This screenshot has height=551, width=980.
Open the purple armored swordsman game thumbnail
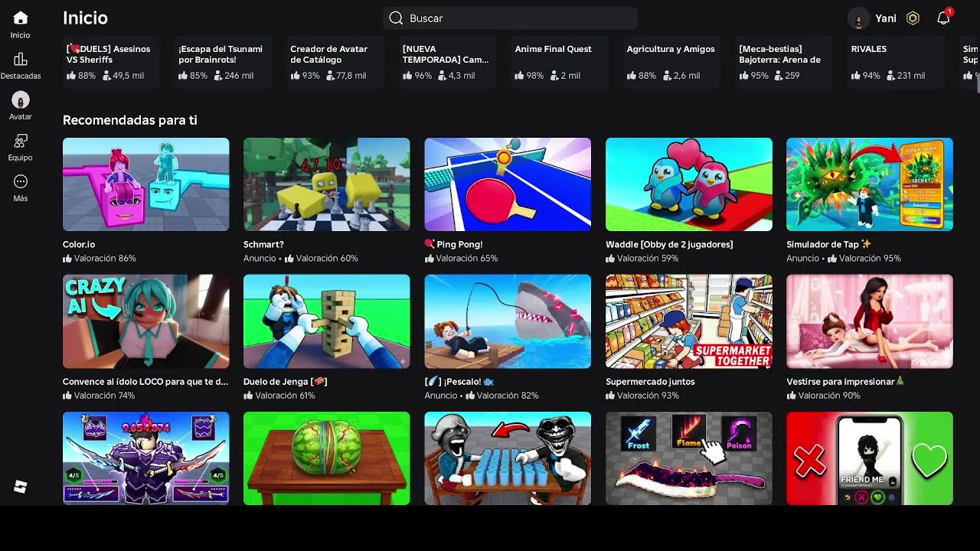pyautogui.click(x=145, y=458)
